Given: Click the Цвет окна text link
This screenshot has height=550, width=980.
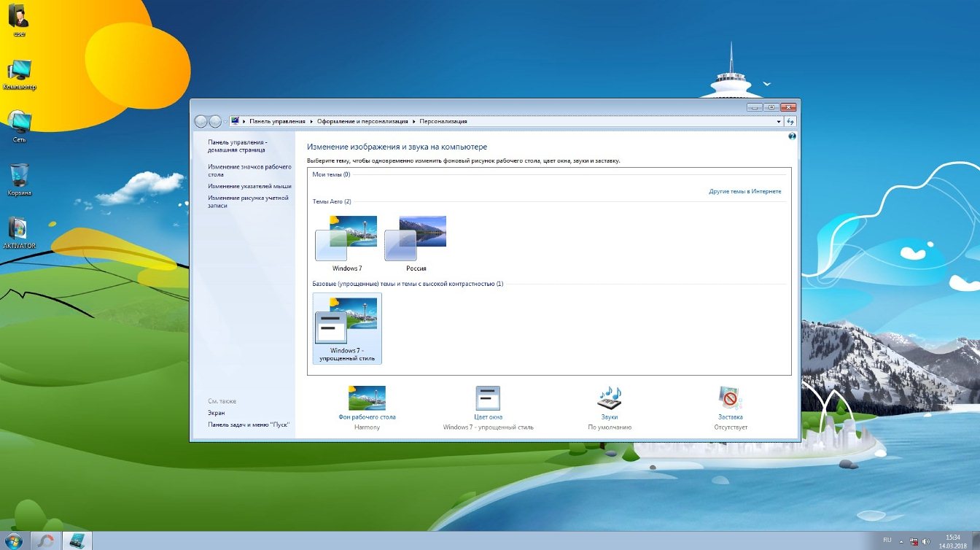Looking at the screenshot, I should coord(488,417).
